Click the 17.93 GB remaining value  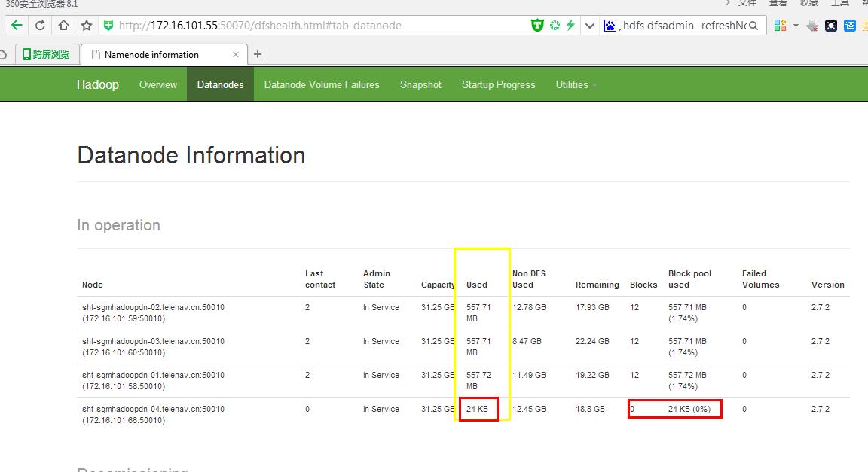(592, 307)
